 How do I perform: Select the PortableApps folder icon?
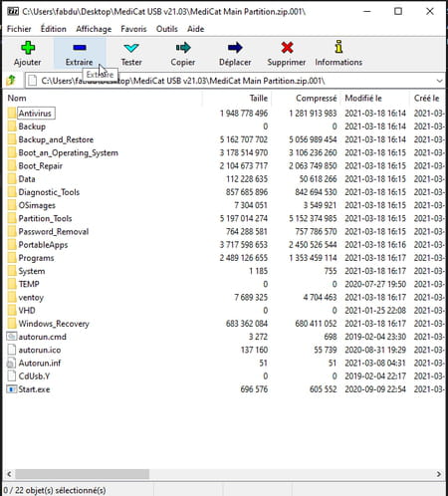point(12,245)
